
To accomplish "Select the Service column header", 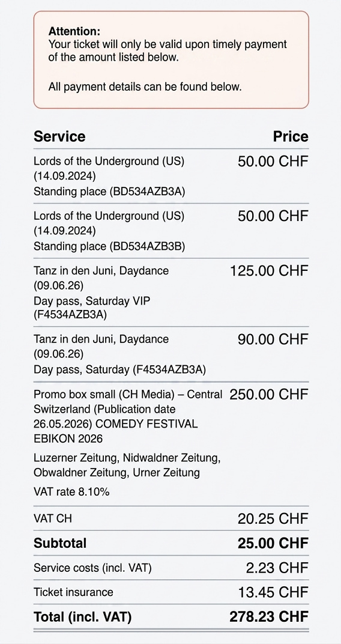I will click(x=59, y=136).
